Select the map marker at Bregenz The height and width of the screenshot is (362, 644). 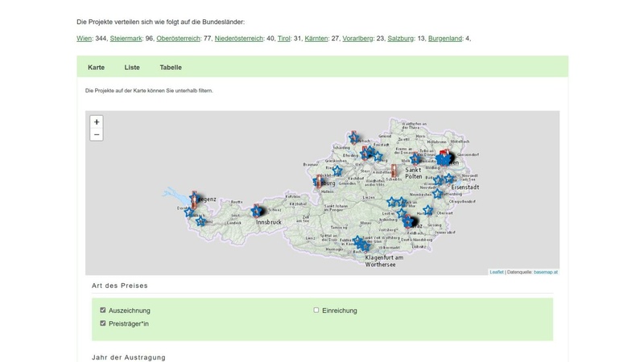click(x=195, y=198)
